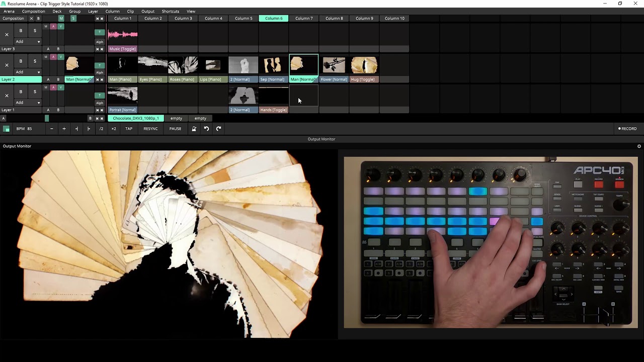
Task: Click the undo arrow icon
Action: point(206,129)
